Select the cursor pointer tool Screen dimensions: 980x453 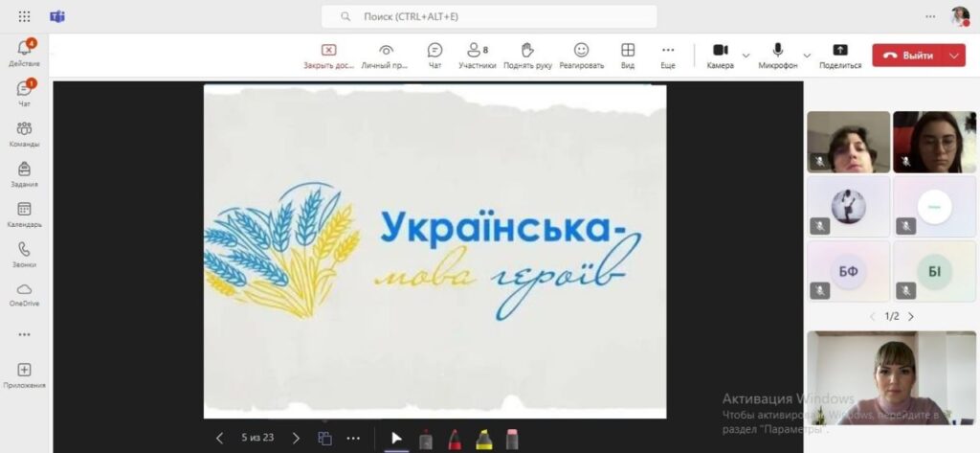click(x=396, y=439)
